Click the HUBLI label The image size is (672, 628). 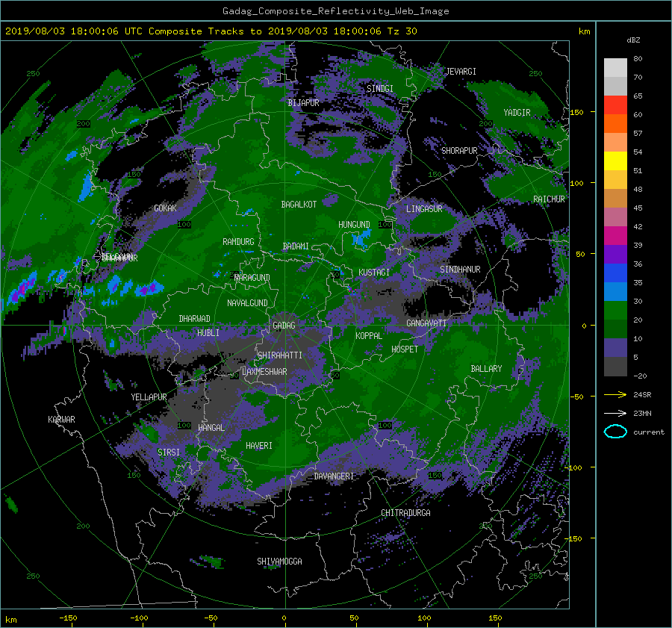tap(208, 333)
